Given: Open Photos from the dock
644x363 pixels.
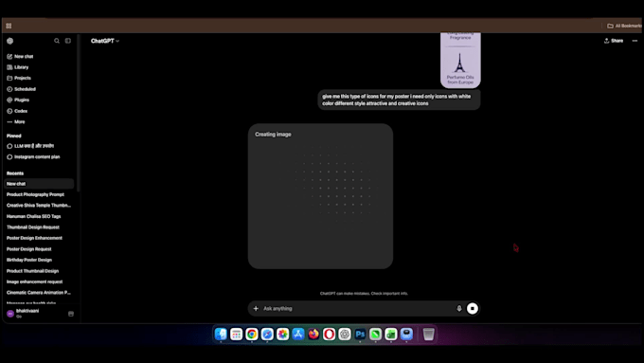Looking at the screenshot, I should pos(282,334).
